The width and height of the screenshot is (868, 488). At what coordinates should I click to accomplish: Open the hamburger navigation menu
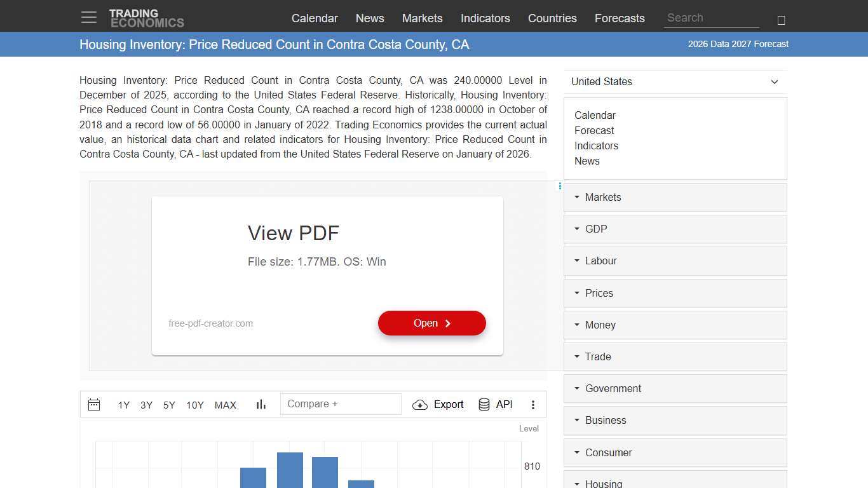coord(88,17)
